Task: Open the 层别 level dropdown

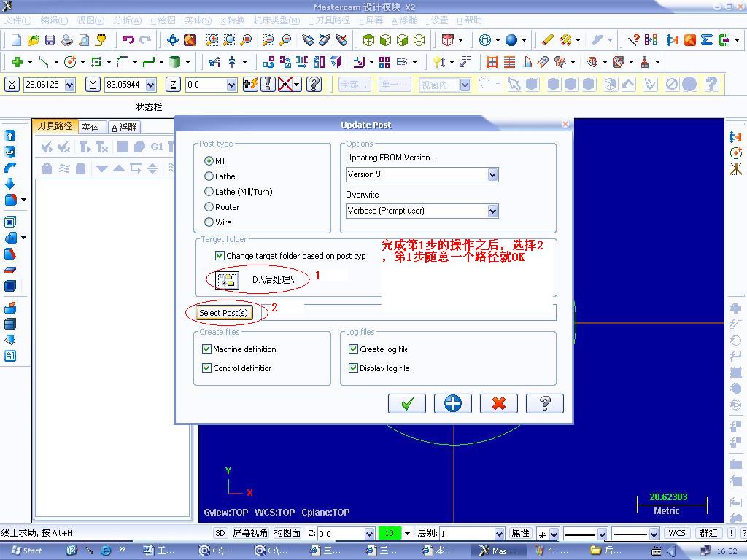Action: tap(499, 533)
